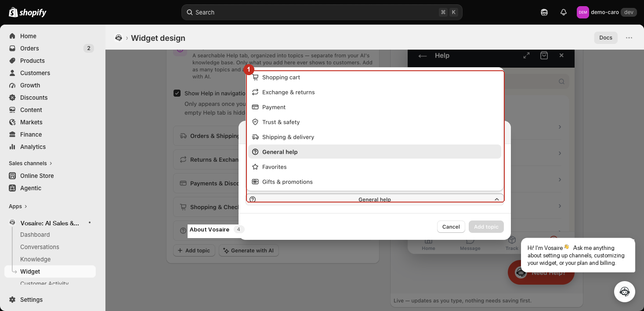
Task: Click the Shopify logo
Action: coord(28,12)
